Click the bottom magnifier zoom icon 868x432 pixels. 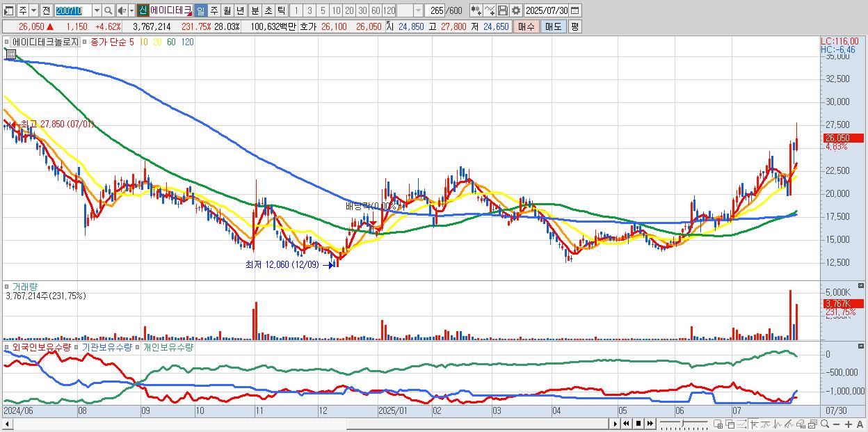coord(825,424)
